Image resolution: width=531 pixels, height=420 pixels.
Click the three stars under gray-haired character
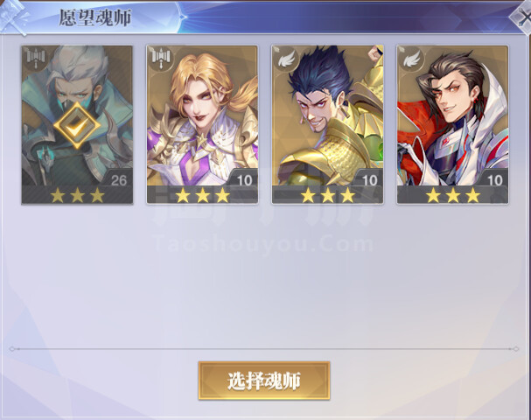click(77, 195)
